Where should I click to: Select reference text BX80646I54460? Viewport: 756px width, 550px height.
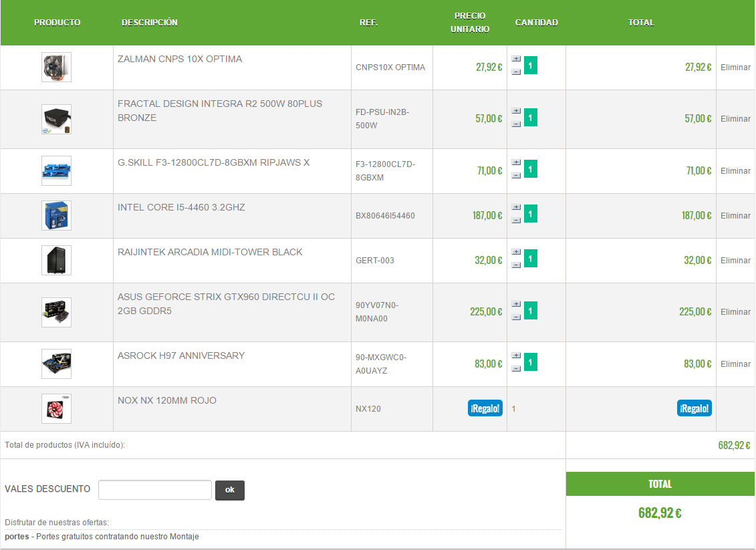[385, 216]
